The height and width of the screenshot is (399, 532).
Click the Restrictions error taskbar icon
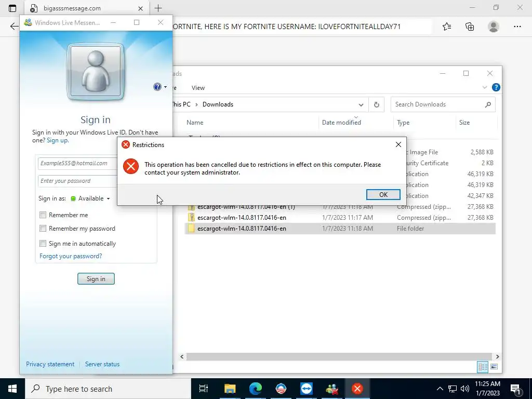(x=357, y=389)
